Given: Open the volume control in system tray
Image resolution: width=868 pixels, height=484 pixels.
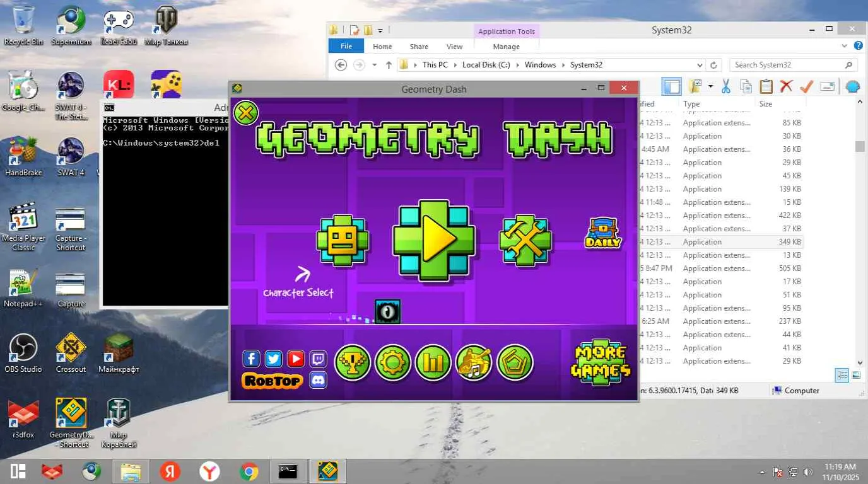Looking at the screenshot, I should click(x=807, y=471).
